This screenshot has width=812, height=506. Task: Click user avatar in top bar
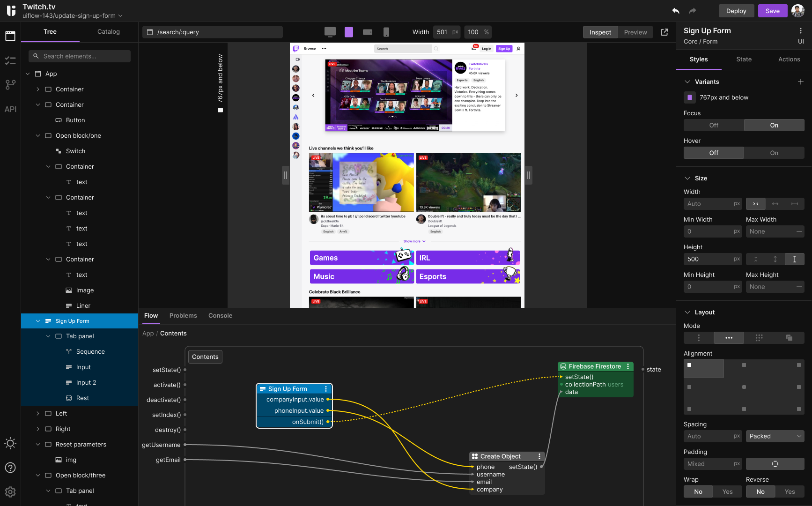pos(798,11)
